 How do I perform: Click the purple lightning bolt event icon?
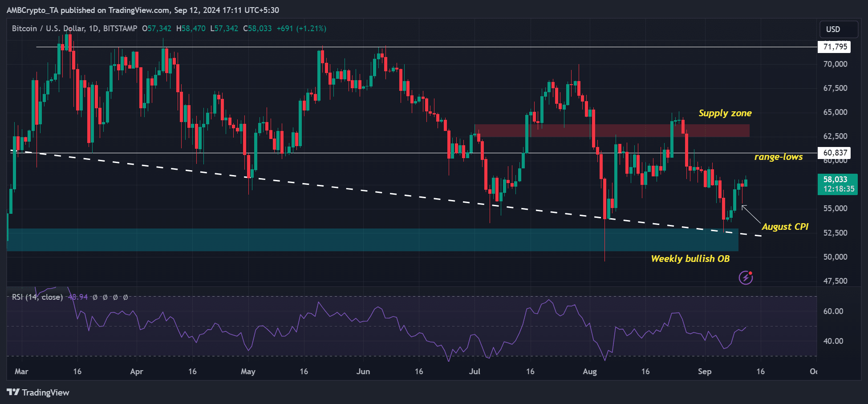pos(746,277)
